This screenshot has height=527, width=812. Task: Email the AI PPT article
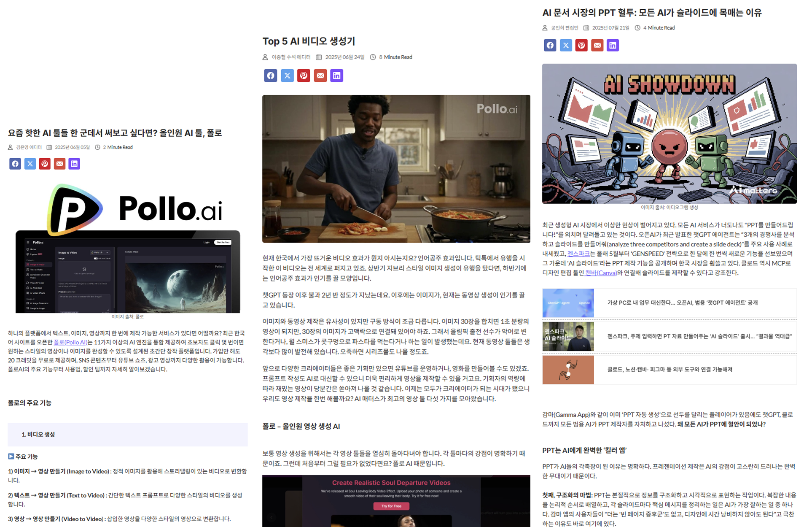pyautogui.click(x=597, y=45)
